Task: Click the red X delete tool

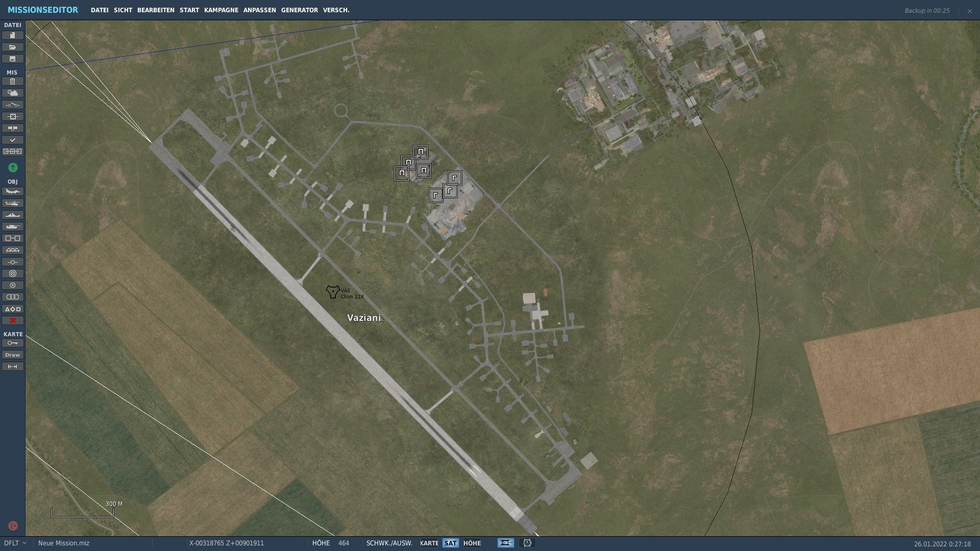Action: tap(13, 321)
